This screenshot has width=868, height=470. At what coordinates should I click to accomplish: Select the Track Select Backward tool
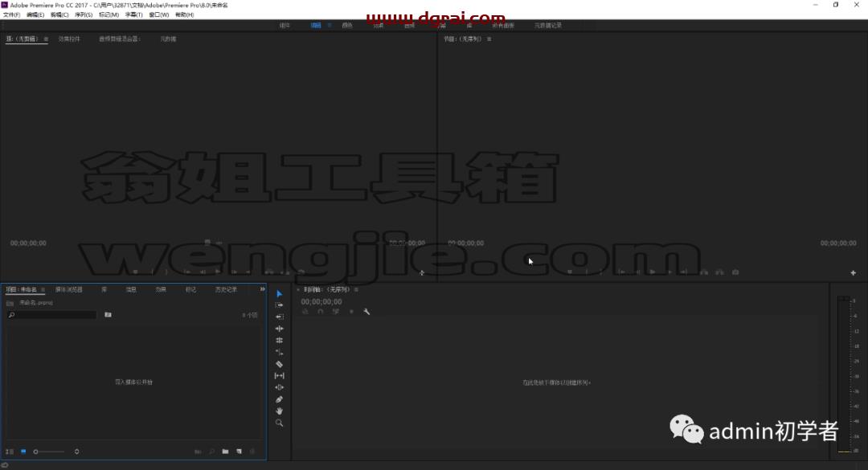(279, 317)
